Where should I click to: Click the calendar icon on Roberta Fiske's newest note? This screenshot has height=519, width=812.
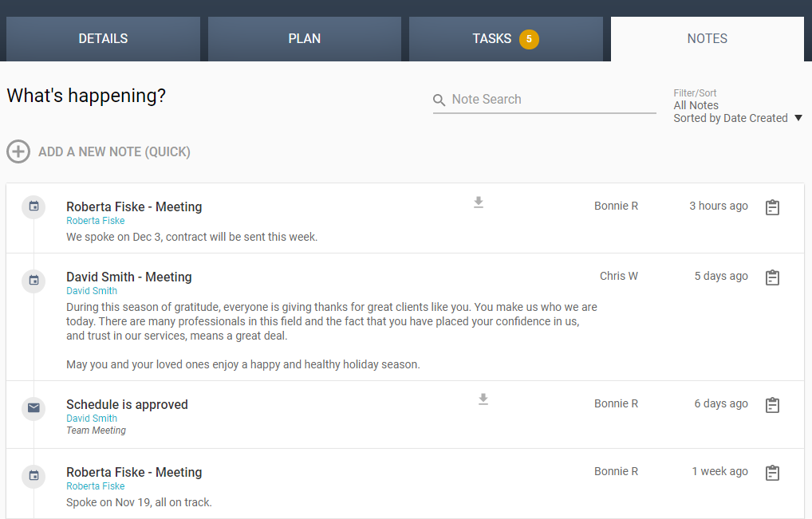(x=33, y=206)
